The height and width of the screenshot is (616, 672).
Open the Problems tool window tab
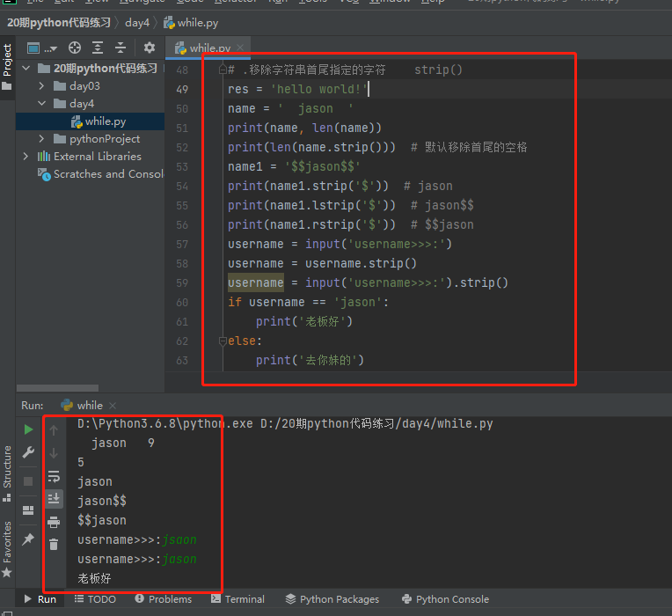pos(164,599)
